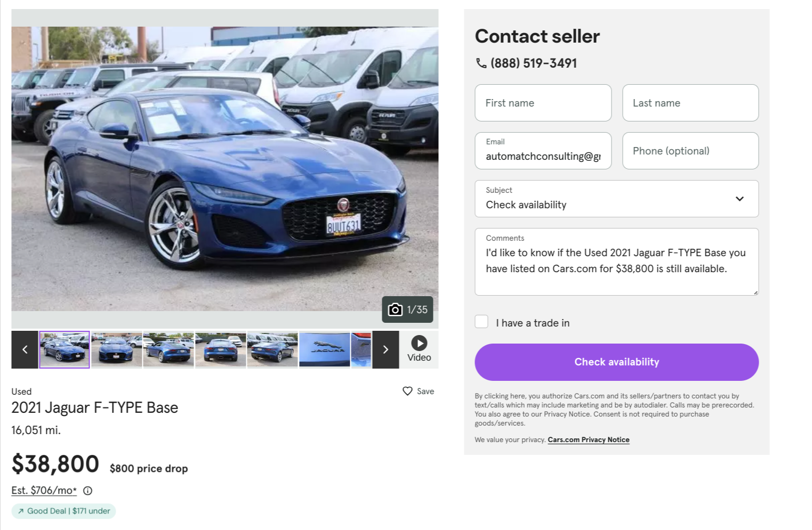Viewport: 812px width, 530px height.
Task: Click the First name field
Action: click(543, 103)
